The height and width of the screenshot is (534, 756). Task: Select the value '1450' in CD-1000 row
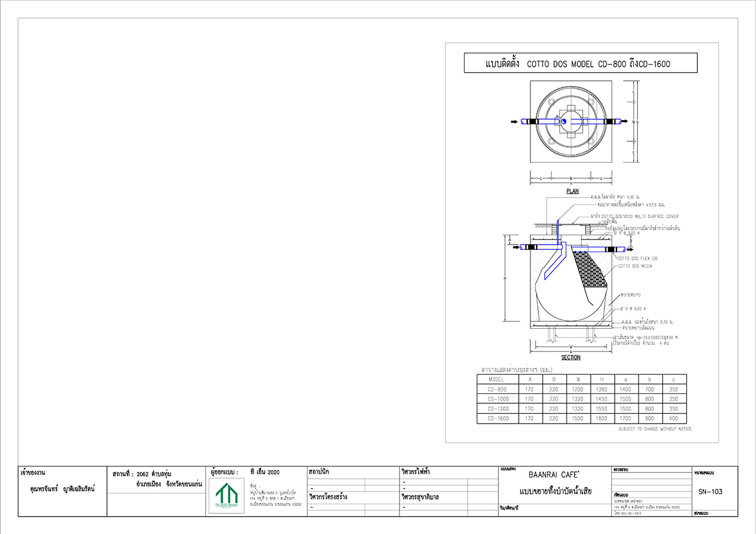click(x=601, y=399)
